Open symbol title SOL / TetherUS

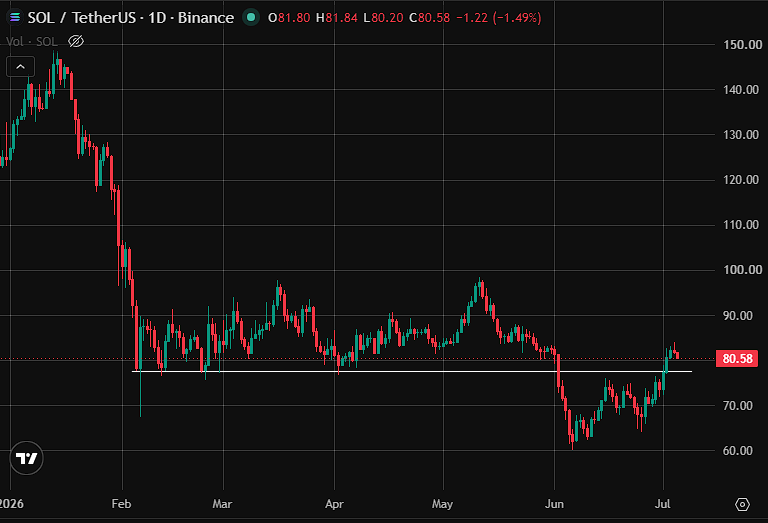[82, 18]
